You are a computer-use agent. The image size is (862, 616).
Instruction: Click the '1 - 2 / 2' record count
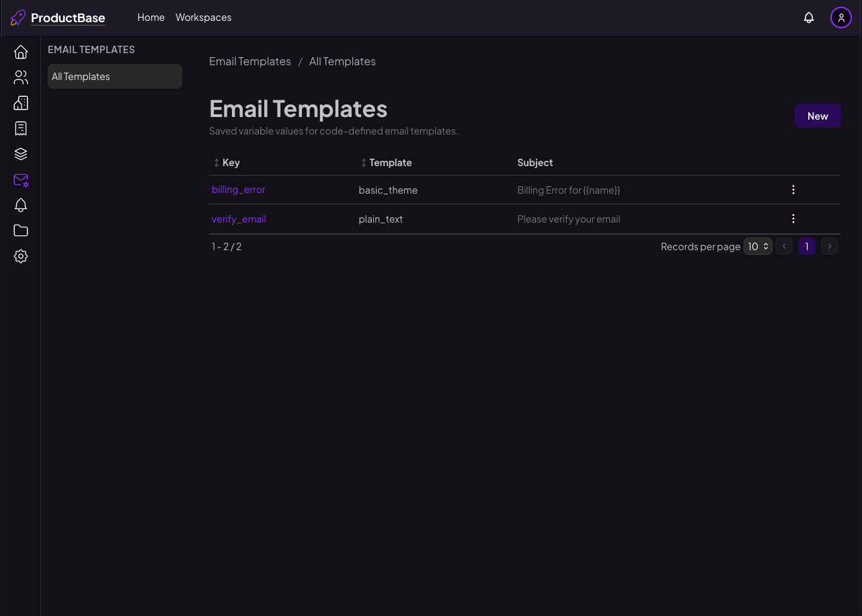(227, 247)
